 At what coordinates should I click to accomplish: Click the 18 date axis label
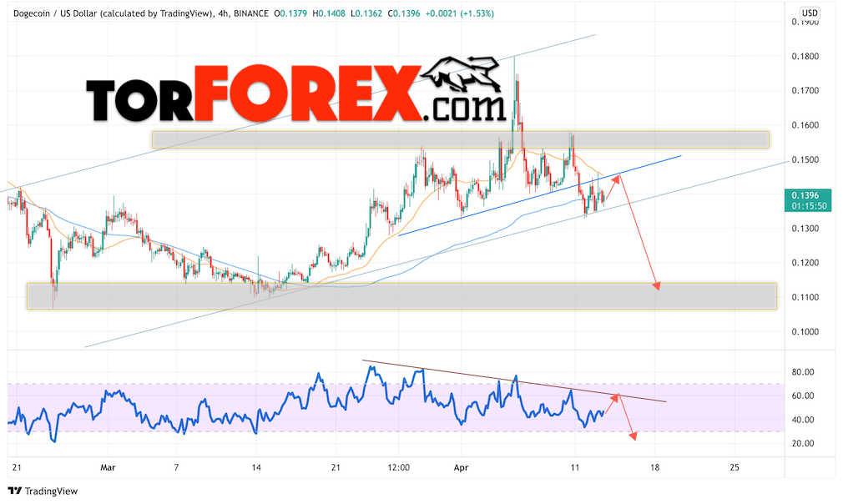pos(655,467)
